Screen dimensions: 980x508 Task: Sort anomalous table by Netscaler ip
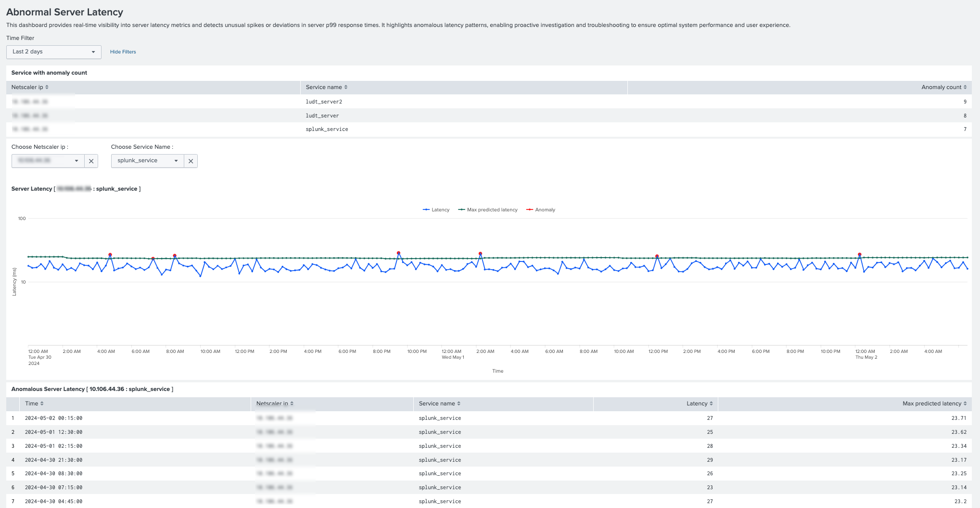[x=275, y=404]
